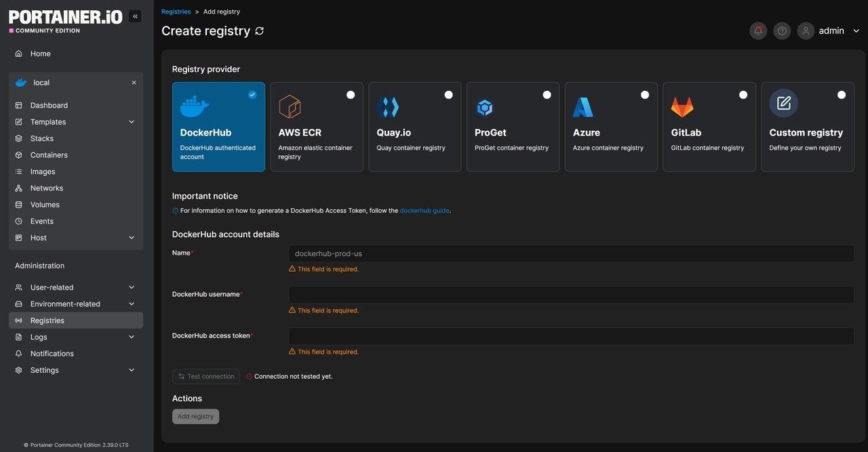
Task: Open the admin account dropdown arrow
Action: click(856, 31)
